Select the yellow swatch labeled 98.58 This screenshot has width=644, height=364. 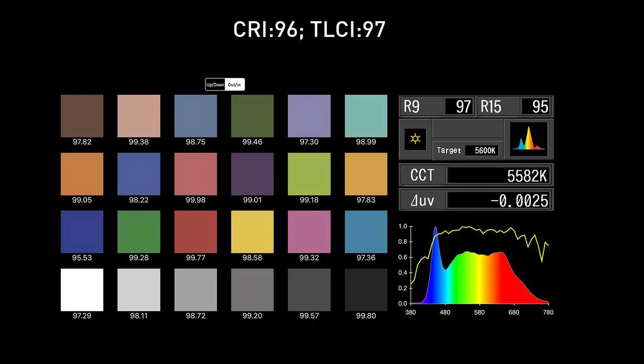coord(252,232)
